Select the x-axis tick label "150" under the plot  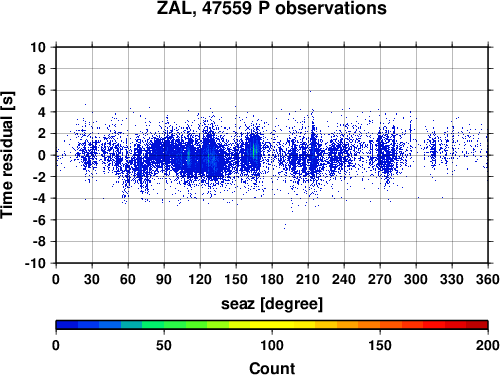coord(236,279)
